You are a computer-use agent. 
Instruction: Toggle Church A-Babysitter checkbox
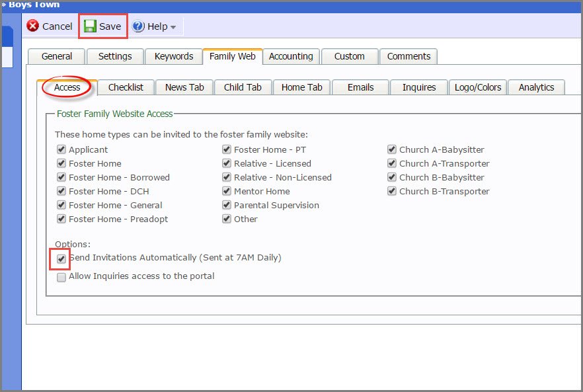(x=391, y=149)
